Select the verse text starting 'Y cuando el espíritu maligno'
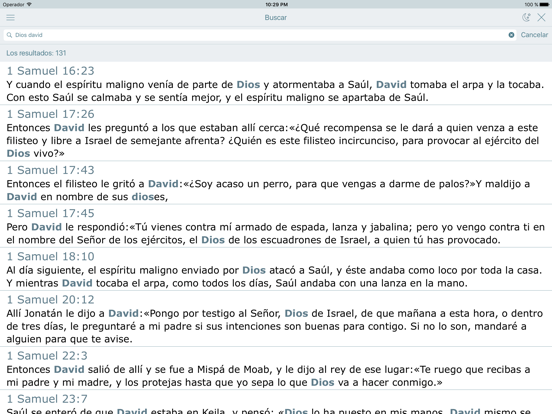Screen dimensions: 552x414 pyautogui.click(x=275, y=91)
